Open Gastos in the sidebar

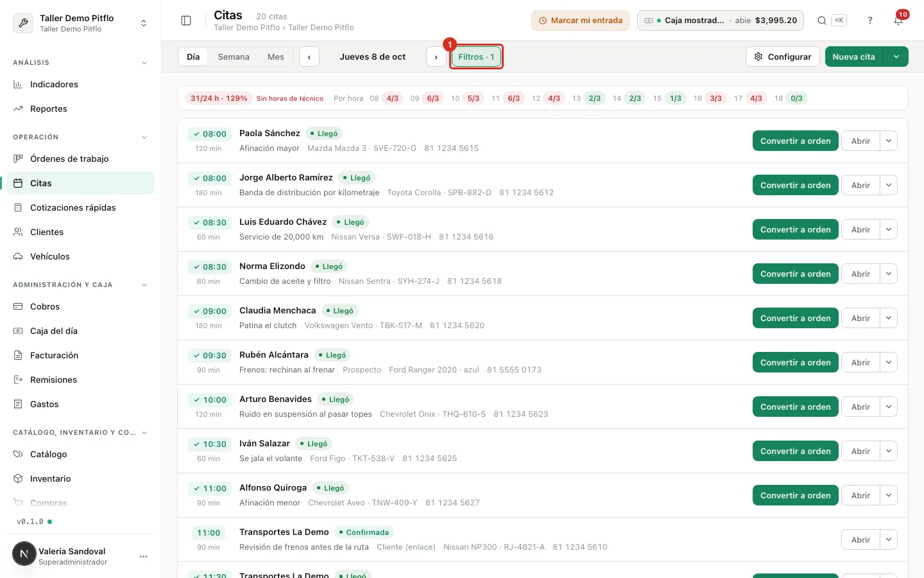click(x=80, y=404)
